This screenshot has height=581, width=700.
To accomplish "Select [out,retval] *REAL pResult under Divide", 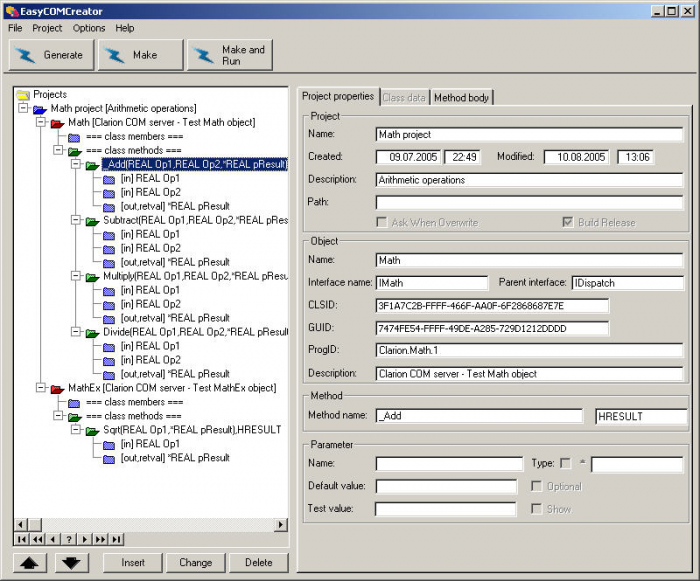I will click(x=175, y=374).
